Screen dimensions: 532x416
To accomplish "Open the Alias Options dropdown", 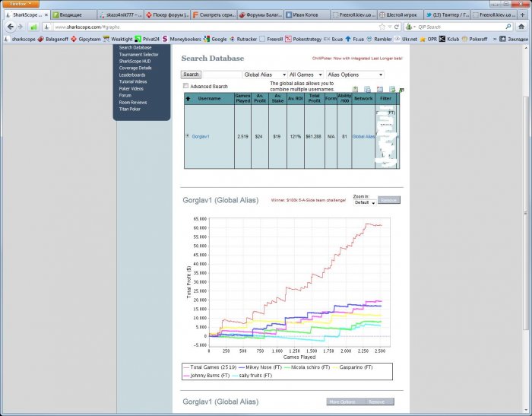I will click(x=355, y=75).
